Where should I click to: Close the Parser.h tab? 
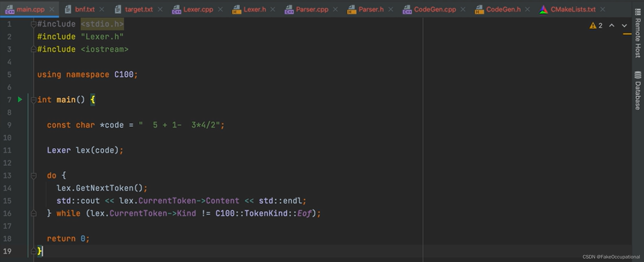coord(391,10)
